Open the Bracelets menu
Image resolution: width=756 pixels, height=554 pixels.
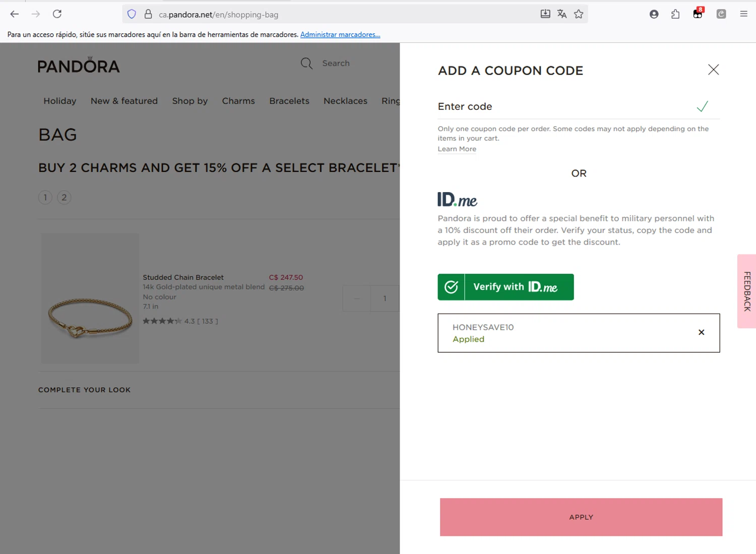click(289, 101)
